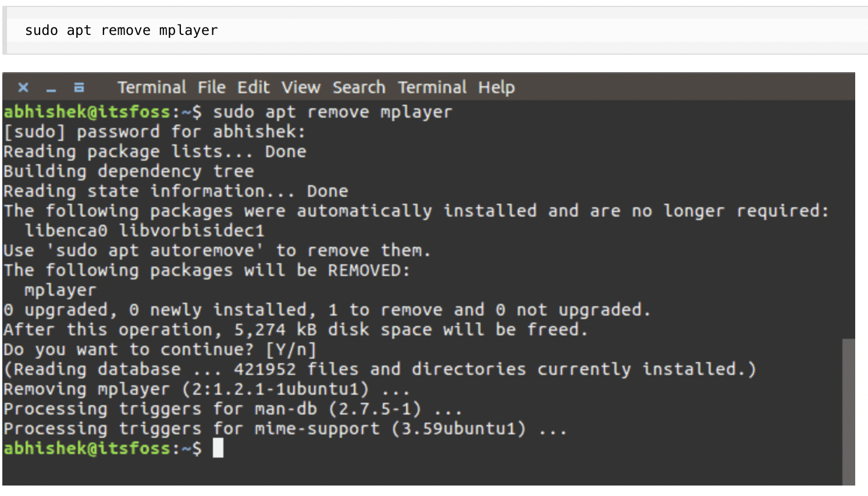Click the indented 'mplayer' package name

[x=61, y=290]
